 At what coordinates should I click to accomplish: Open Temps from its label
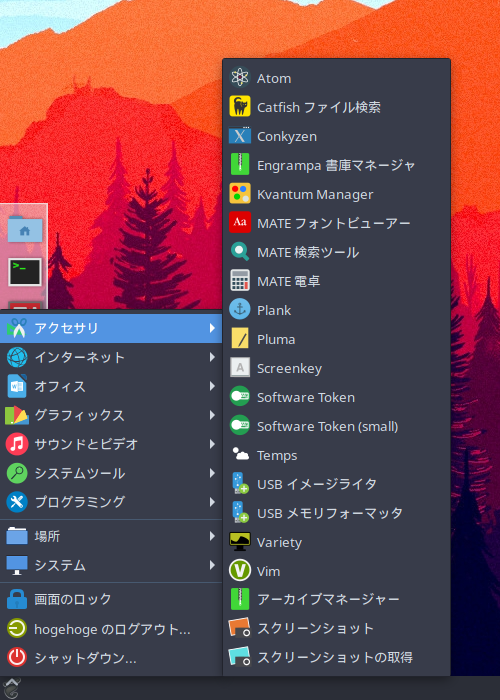[x=277, y=455]
